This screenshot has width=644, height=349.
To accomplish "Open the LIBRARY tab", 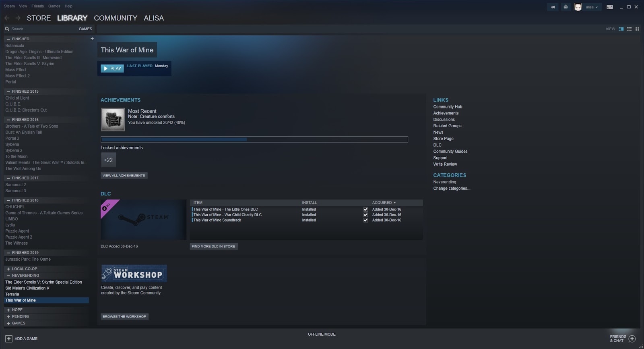I will pos(72,18).
